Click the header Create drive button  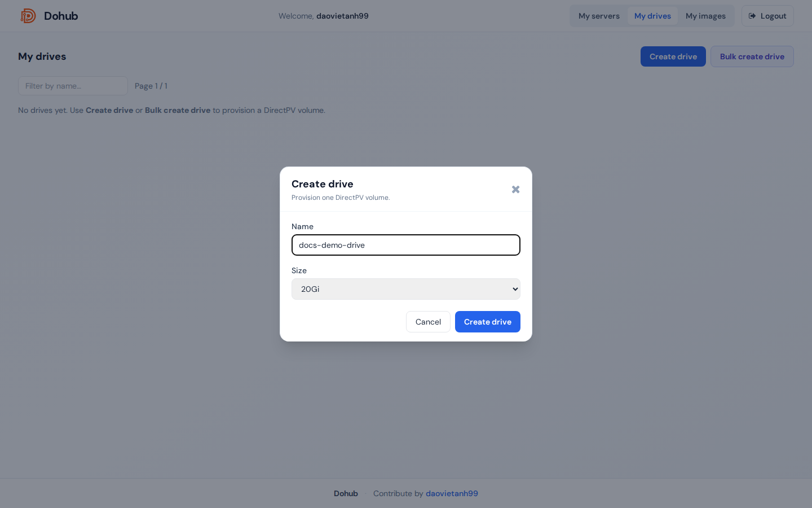[x=673, y=56]
